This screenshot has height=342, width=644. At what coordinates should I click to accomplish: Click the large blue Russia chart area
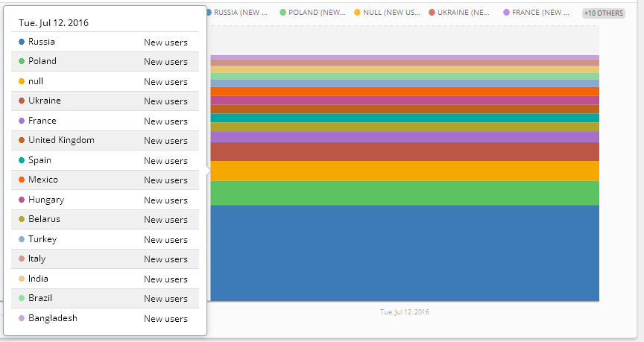pos(405,253)
